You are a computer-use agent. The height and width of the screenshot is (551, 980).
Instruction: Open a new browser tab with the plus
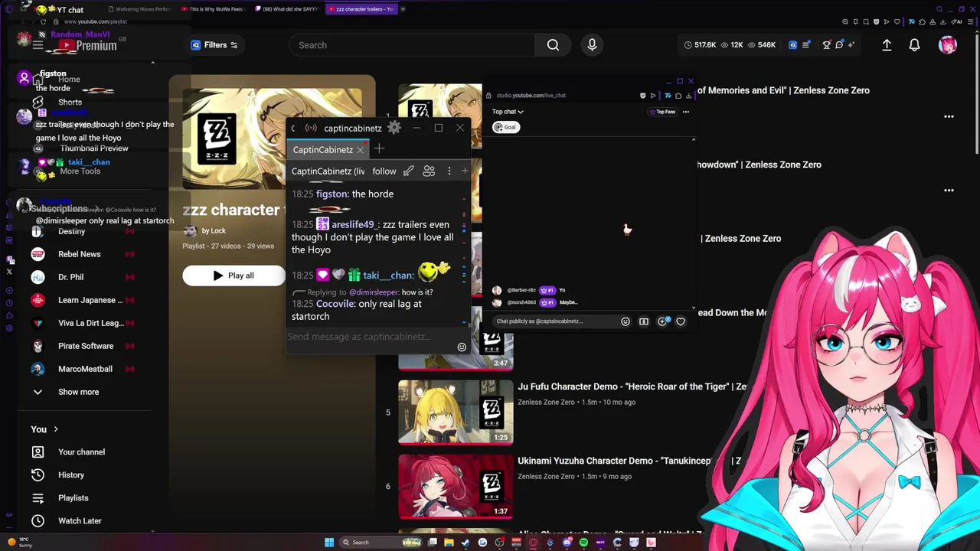[403, 9]
